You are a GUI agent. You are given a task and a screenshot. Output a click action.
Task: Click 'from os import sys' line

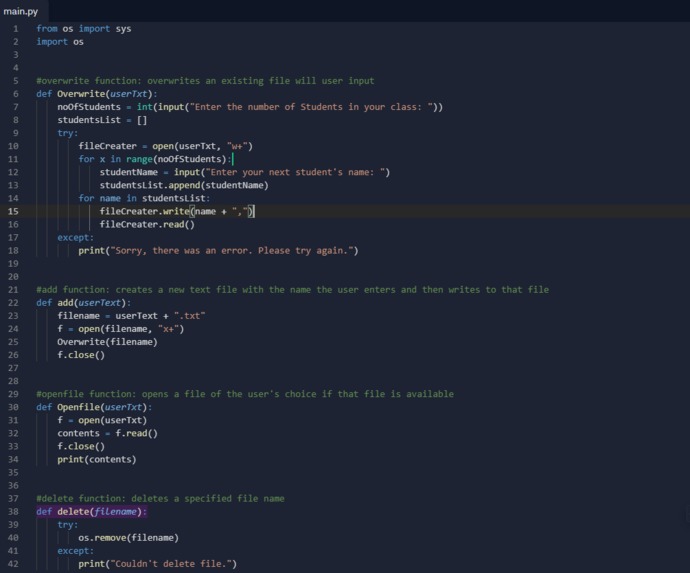point(84,29)
